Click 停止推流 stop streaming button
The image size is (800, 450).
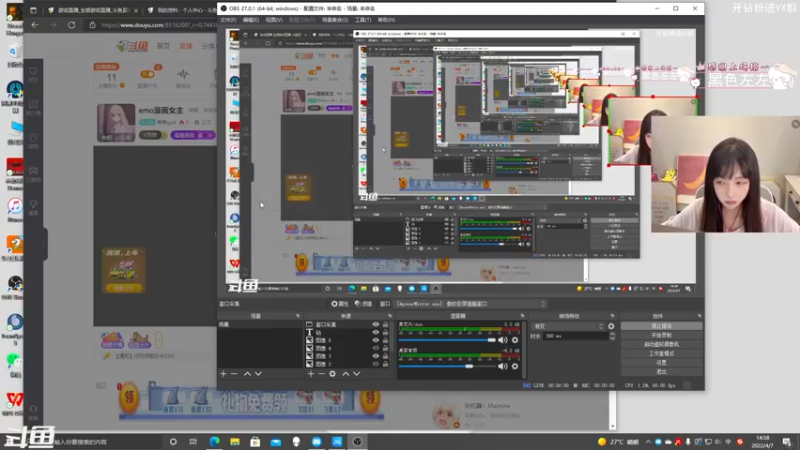(x=662, y=326)
